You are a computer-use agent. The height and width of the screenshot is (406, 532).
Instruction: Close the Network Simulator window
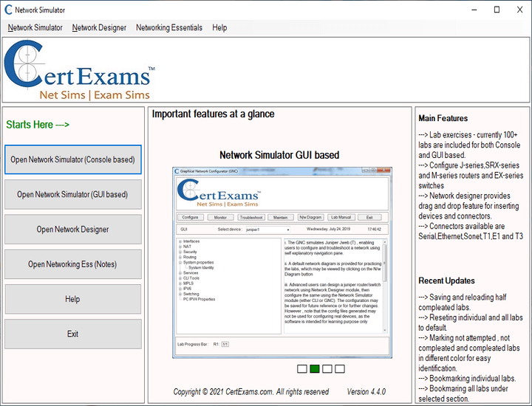pos(519,10)
